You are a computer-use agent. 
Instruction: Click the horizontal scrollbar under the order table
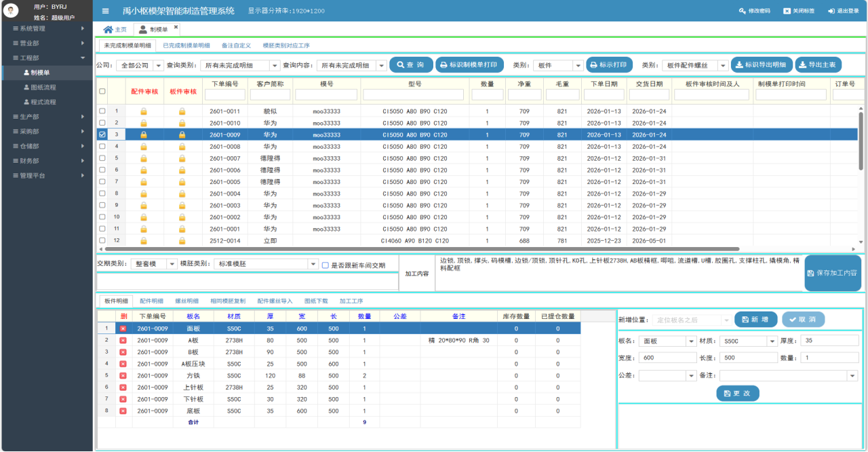(x=420, y=249)
